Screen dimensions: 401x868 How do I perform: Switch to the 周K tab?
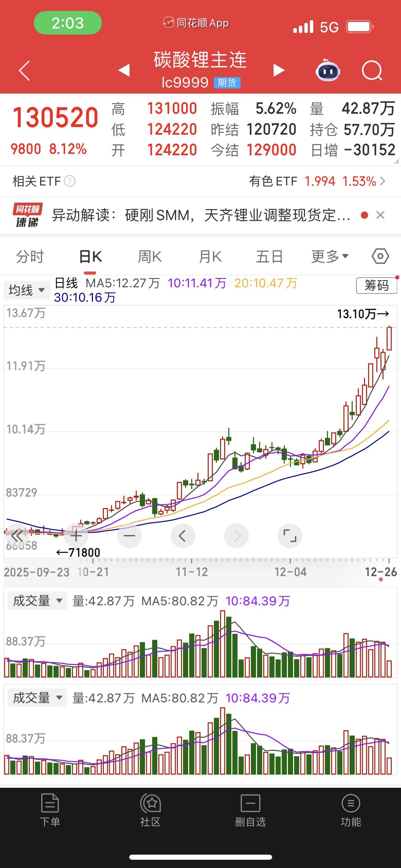tap(150, 256)
